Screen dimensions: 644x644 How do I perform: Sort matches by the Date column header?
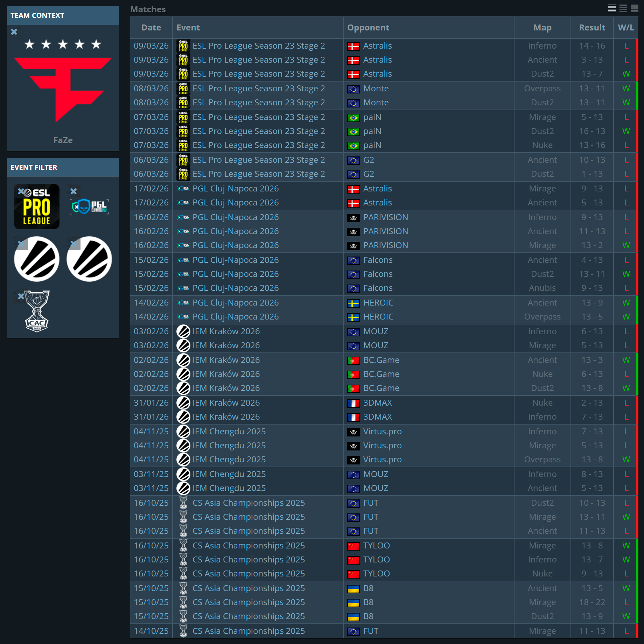pyautogui.click(x=151, y=28)
